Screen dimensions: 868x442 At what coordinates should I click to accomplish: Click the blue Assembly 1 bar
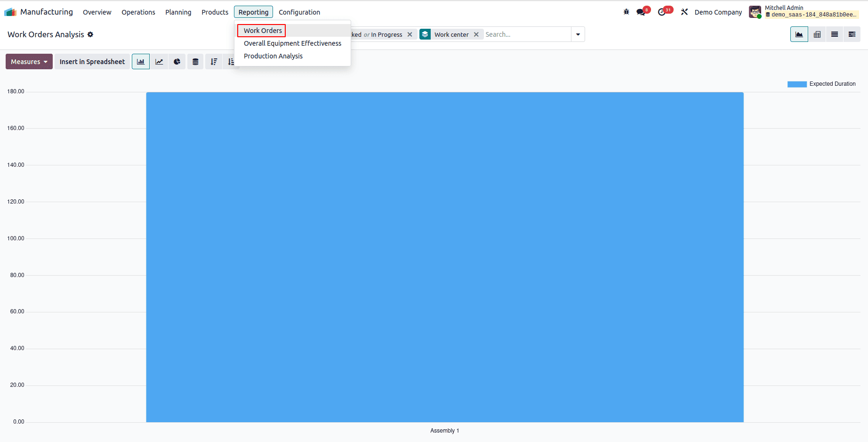tap(445, 257)
